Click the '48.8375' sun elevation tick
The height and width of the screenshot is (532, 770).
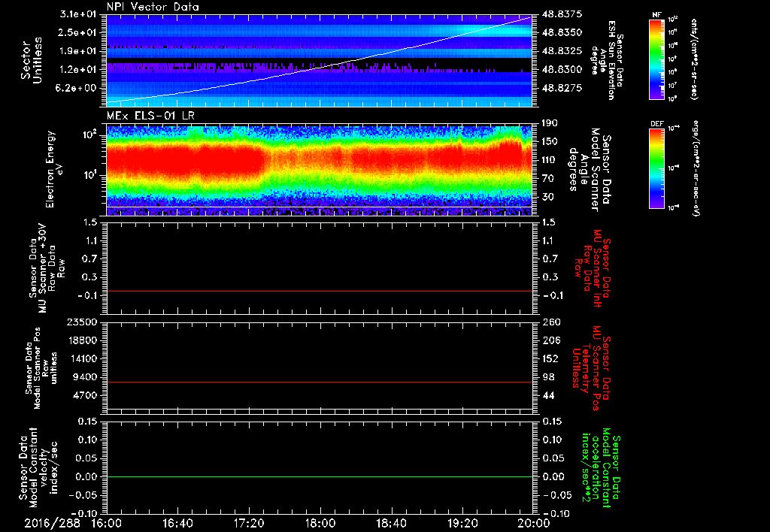pos(562,14)
